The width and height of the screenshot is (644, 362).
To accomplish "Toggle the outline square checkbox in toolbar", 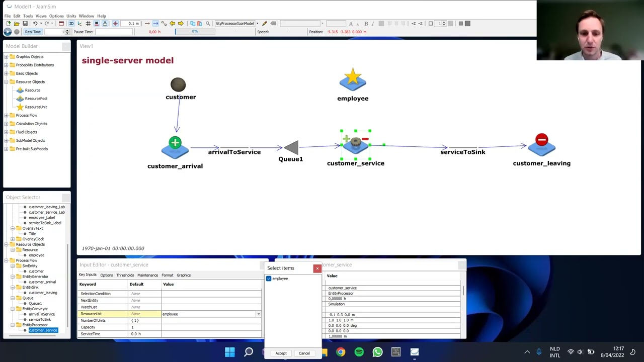I will [430, 23].
